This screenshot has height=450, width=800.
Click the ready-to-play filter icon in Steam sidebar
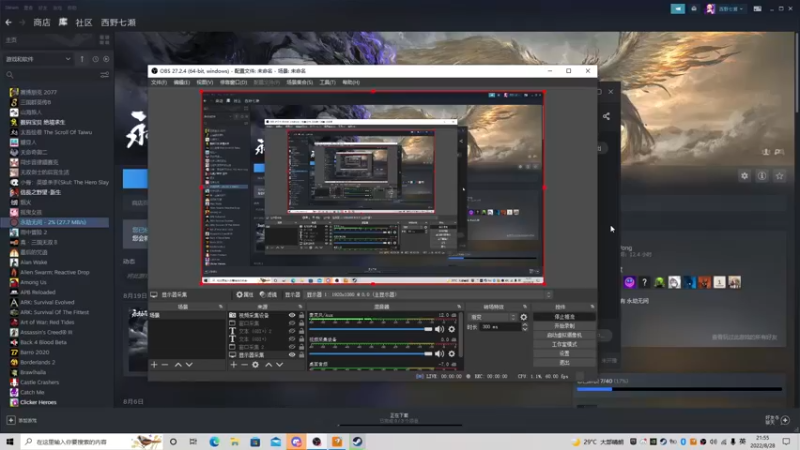106,59
